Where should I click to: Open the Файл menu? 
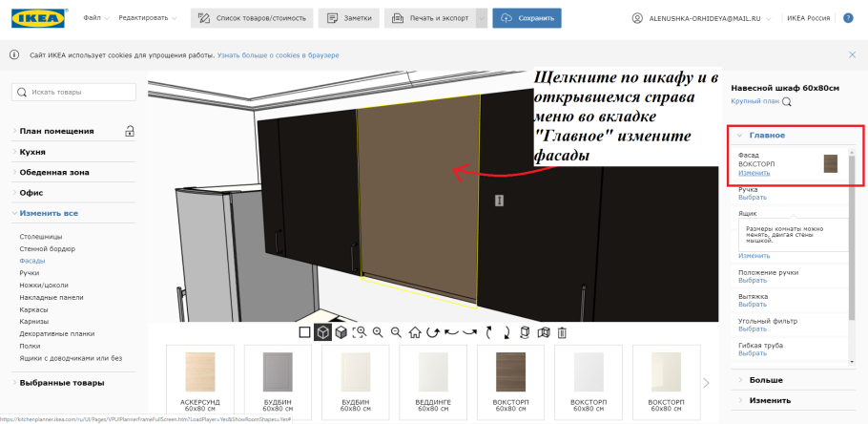[x=95, y=18]
